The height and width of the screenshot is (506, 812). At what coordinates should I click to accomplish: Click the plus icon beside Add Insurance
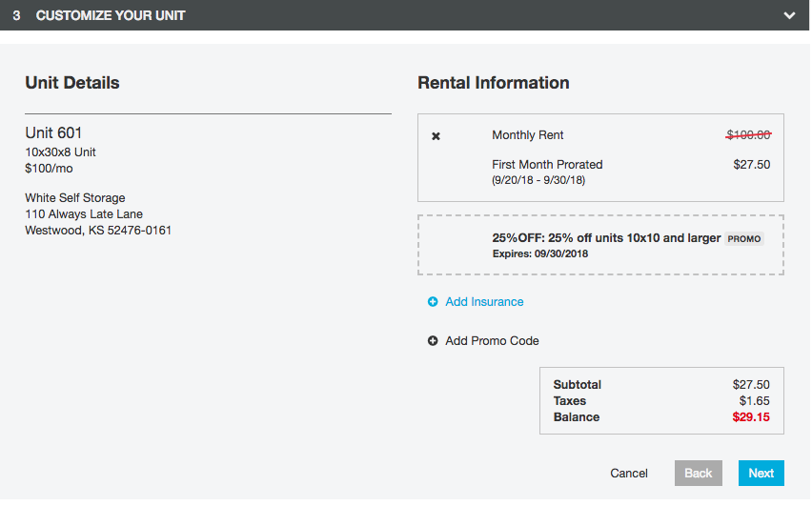point(433,302)
